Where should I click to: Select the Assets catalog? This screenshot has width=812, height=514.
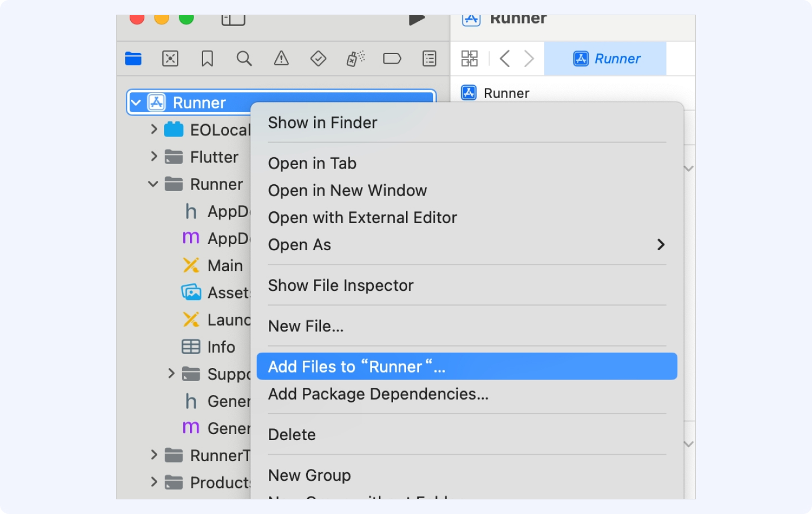coord(217,293)
